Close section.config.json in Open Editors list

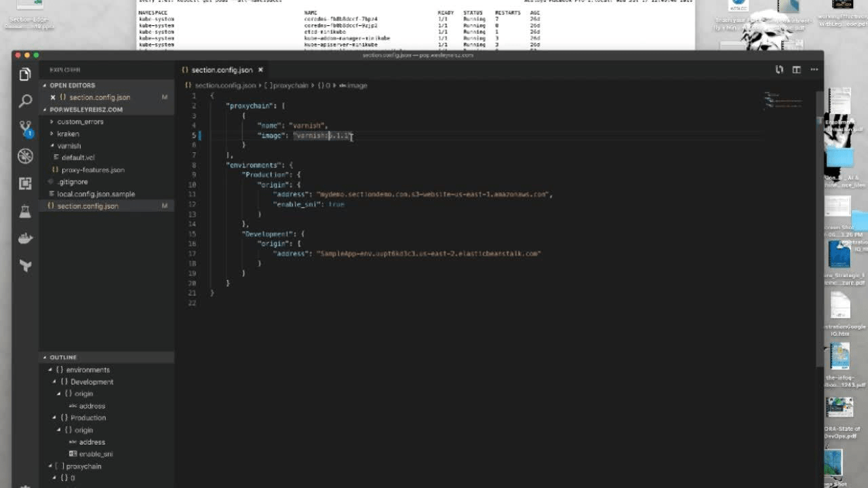[x=53, y=97]
